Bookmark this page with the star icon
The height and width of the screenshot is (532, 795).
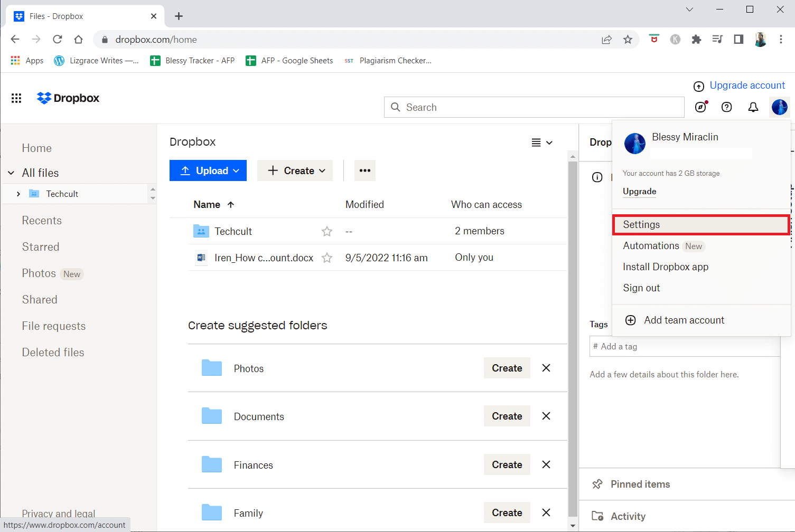click(628, 40)
